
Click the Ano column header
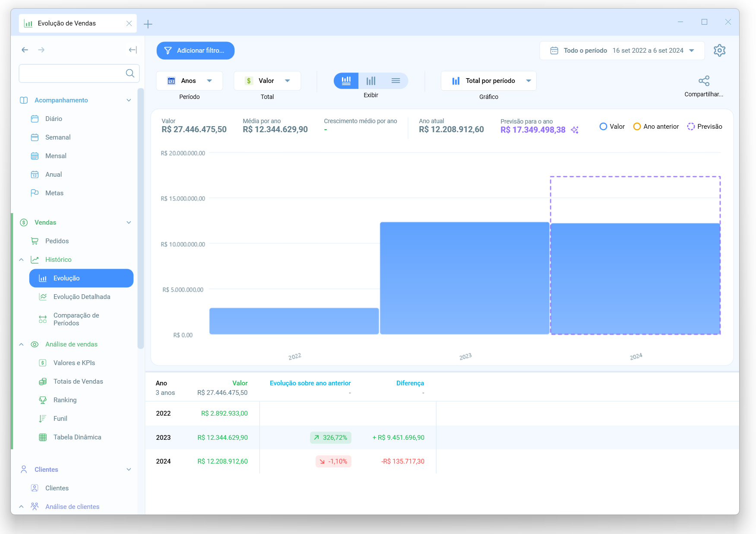pyautogui.click(x=161, y=383)
